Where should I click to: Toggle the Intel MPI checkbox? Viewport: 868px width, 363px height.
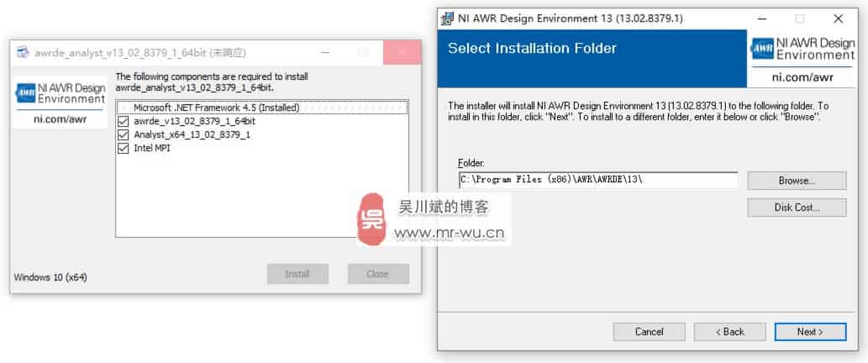pyautogui.click(x=123, y=149)
